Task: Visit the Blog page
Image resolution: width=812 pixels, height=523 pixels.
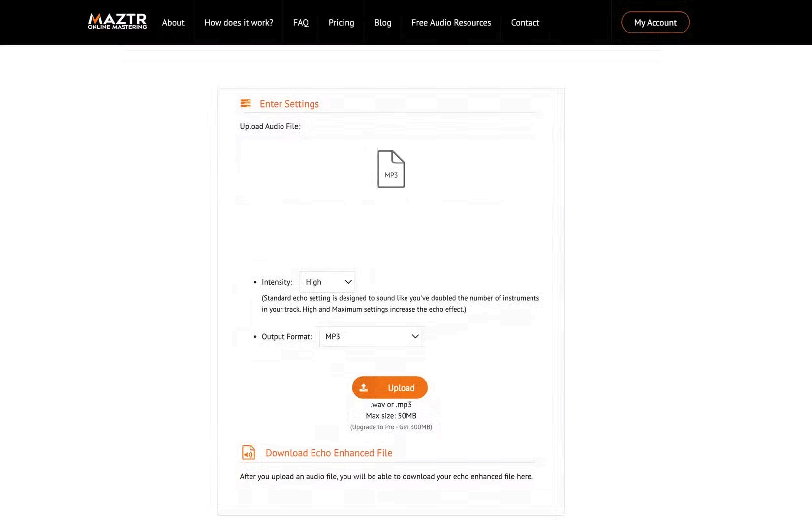Action: tap(383, 23)
